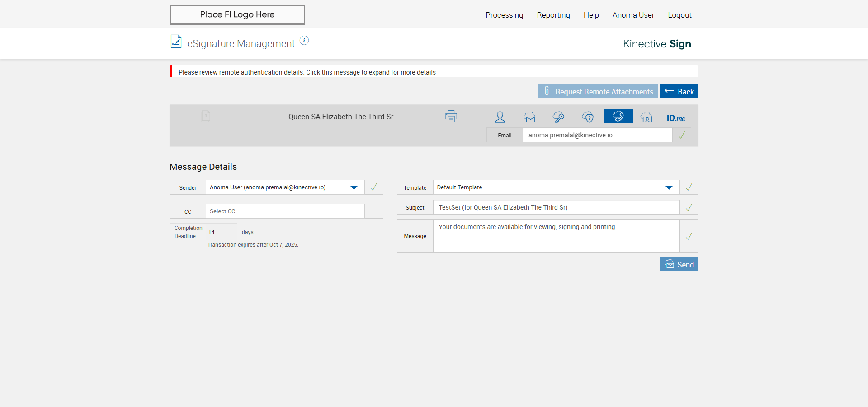Click the info icon beside eSignature Management
The width and height of the screenshot is (868, 407).
305,41
